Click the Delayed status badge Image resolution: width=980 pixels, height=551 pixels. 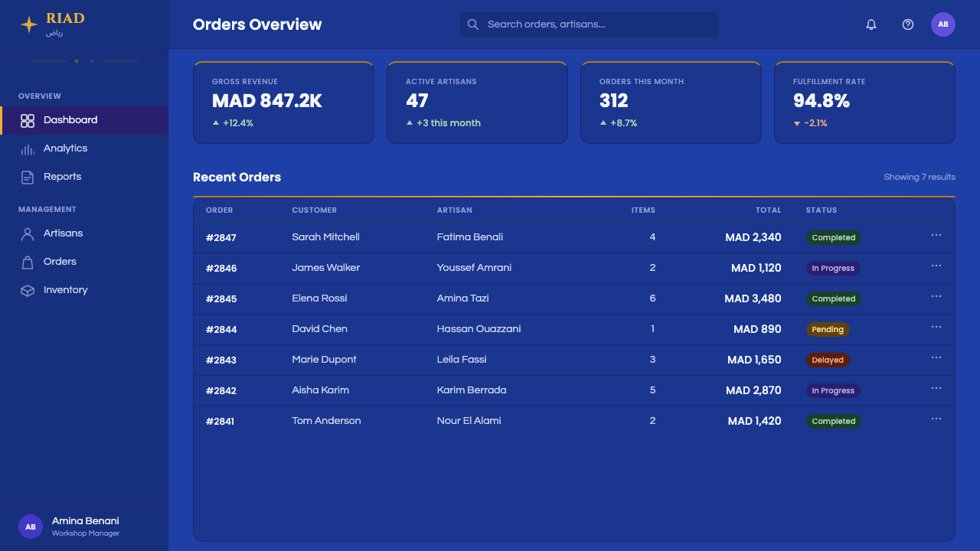coord(828,360)
